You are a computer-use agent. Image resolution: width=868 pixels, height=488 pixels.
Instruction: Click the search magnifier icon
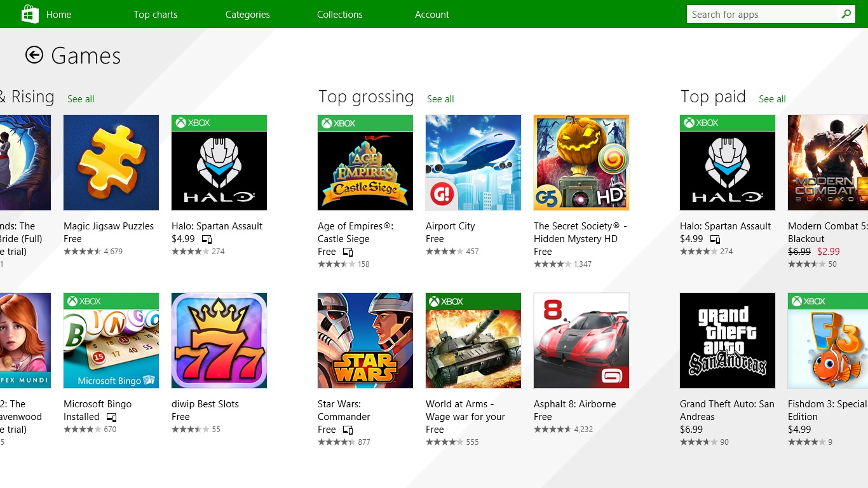point(846,14)
